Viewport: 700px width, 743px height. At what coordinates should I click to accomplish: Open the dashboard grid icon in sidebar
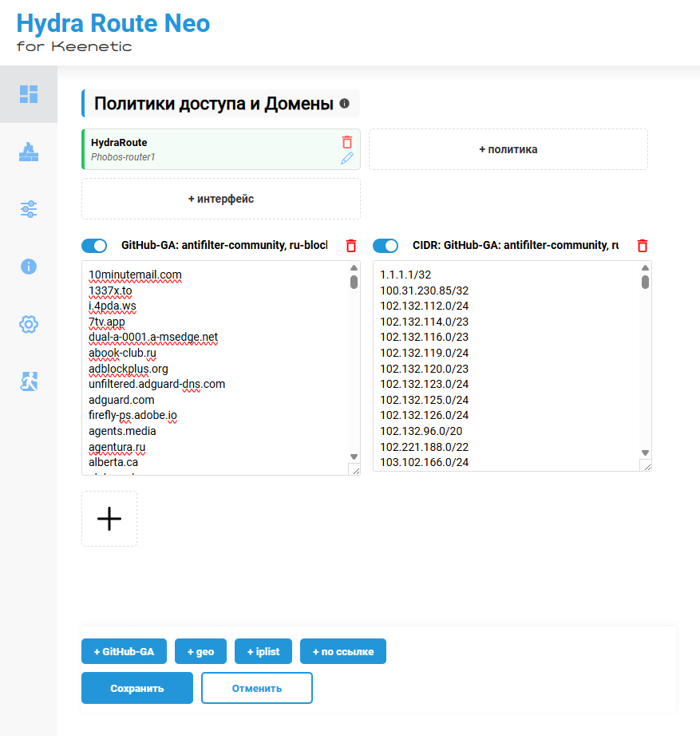(29, 94)
